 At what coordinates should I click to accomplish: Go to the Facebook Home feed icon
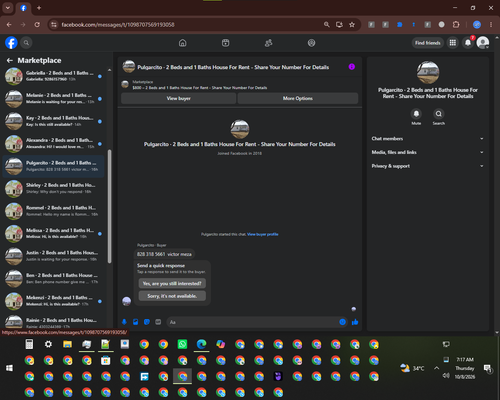point(183,43)
